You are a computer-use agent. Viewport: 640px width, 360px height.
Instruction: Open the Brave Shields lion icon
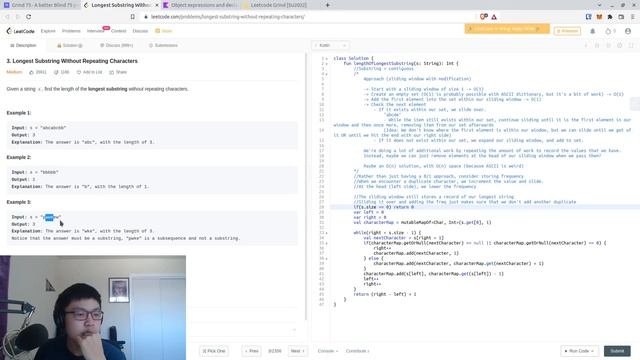[484, 17]
